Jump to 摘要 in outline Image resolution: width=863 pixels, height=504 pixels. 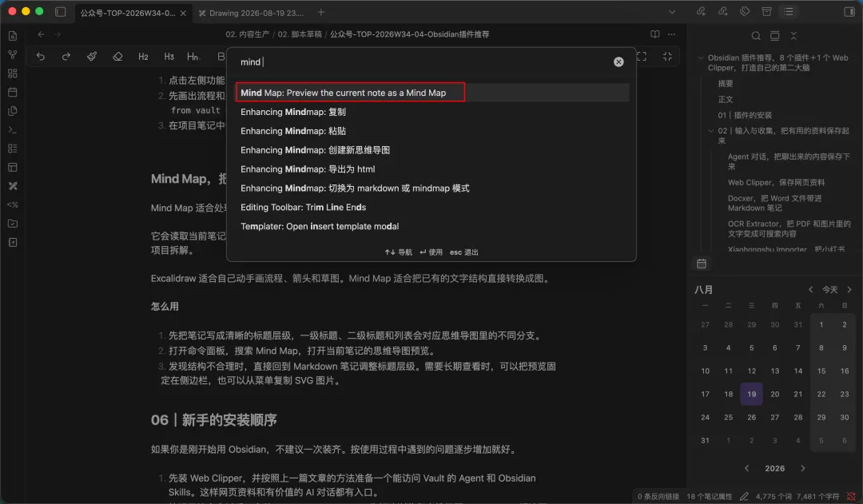(x=726, y=84)
